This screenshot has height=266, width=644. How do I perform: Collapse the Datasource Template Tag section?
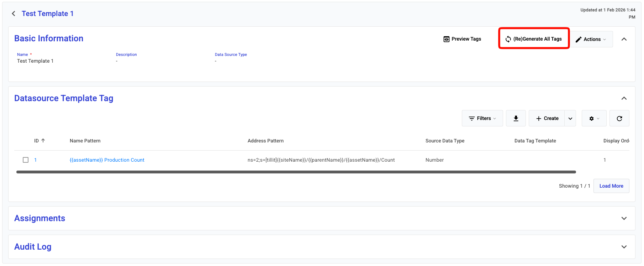[x=624, y=98]
